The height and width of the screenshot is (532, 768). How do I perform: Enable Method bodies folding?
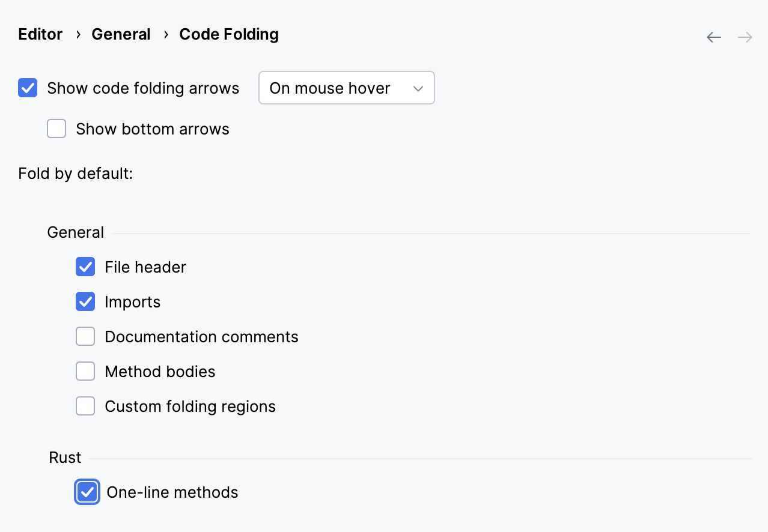(85, 371)
